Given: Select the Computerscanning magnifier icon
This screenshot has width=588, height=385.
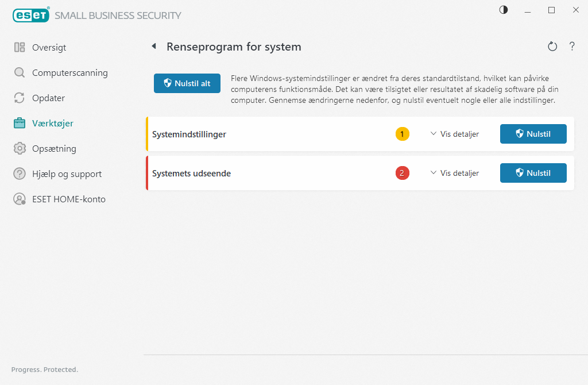Looking at the screenshot, I should (x=19, y=72).
